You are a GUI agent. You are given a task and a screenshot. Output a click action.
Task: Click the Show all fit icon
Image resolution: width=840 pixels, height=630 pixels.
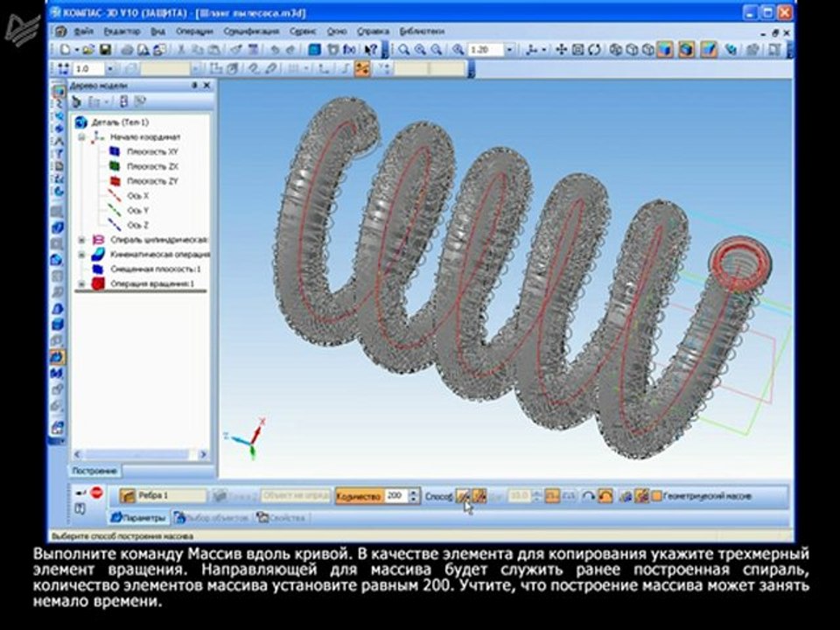(577, 50)
